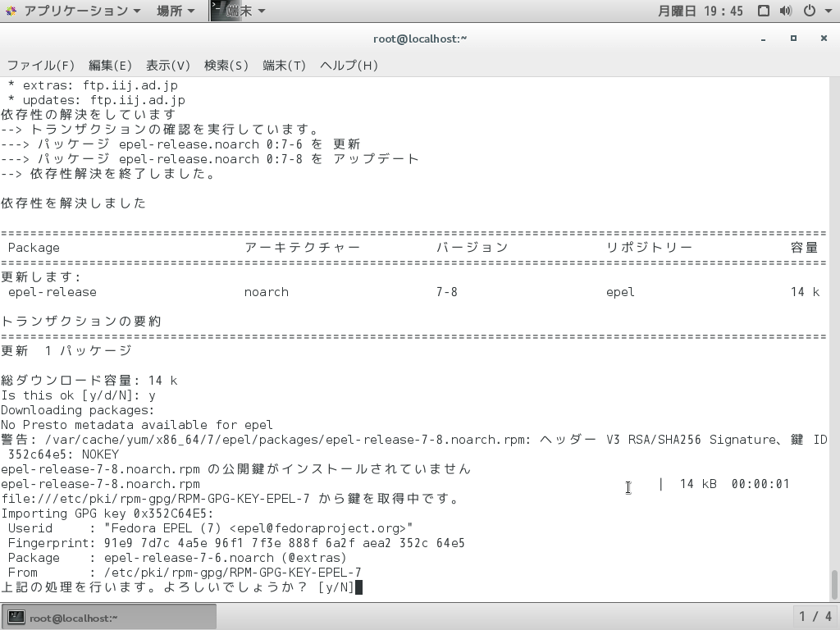Screen dimensions: 840x630
Task: Click the GNOME foot applications icon
Action: 11,11
